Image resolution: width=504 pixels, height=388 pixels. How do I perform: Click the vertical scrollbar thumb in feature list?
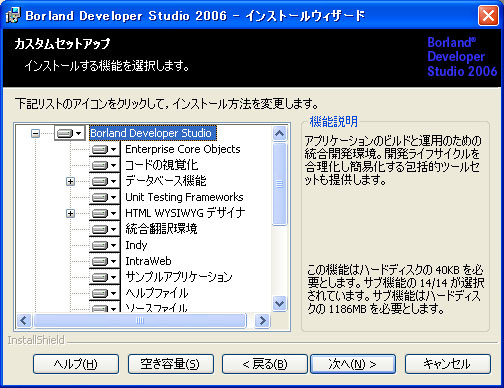(x=279, y=184)
